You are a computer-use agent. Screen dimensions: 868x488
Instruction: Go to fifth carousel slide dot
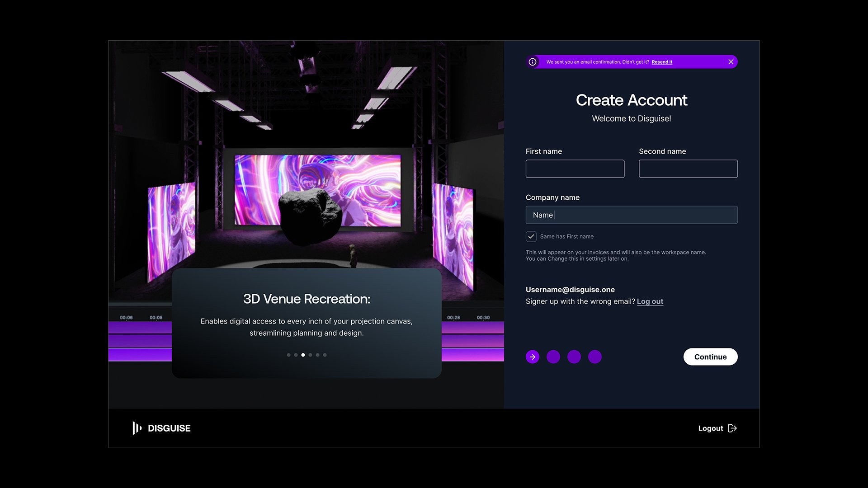tap(317, 355)
